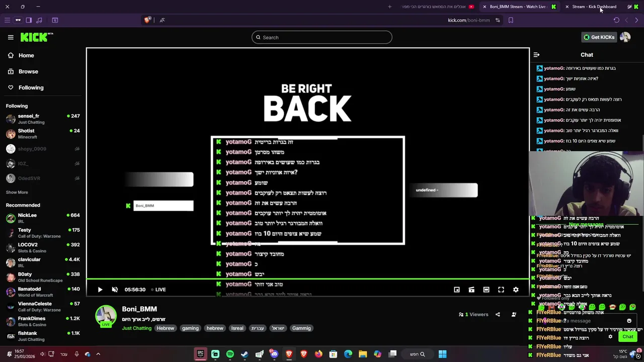Screen dimensions: 644x362
Task: Open recommended channel B0aty
Action: [43, 277]
